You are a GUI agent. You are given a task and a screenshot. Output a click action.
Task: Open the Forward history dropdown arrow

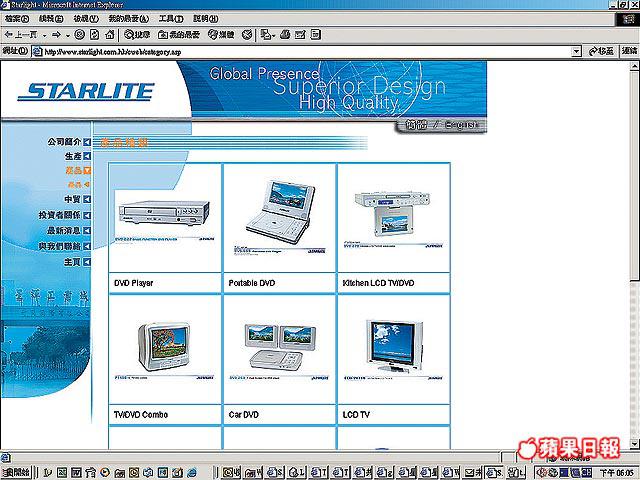tap(68, 36)
